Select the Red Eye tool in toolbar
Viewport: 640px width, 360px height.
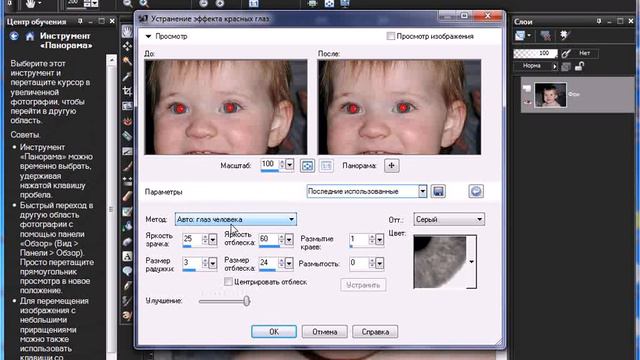127,121
